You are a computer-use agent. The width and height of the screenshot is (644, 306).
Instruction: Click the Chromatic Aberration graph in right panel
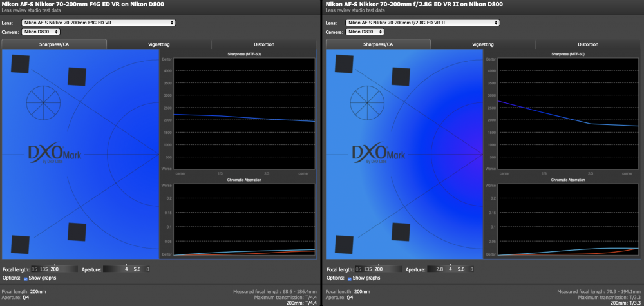[x=569, y=219]
